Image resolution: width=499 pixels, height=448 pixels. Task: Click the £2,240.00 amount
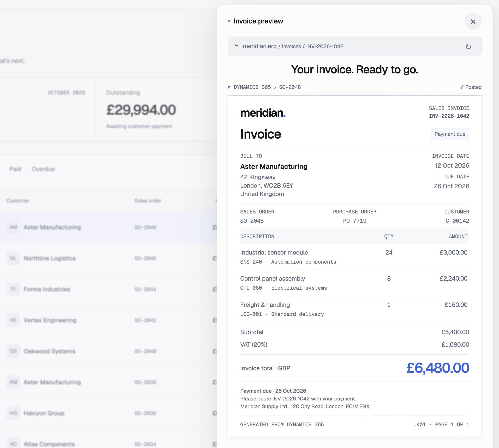[453, 279]
